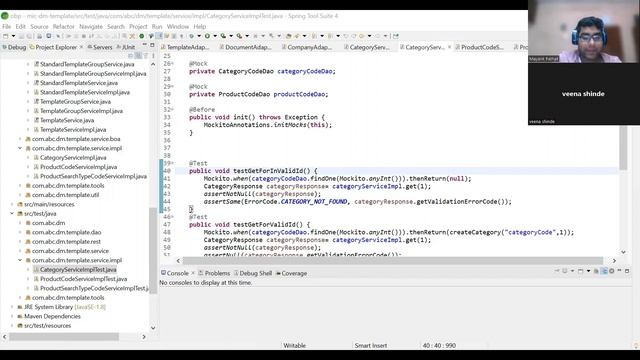
Task: Open the Edit menu
Action: coord(20,27)
